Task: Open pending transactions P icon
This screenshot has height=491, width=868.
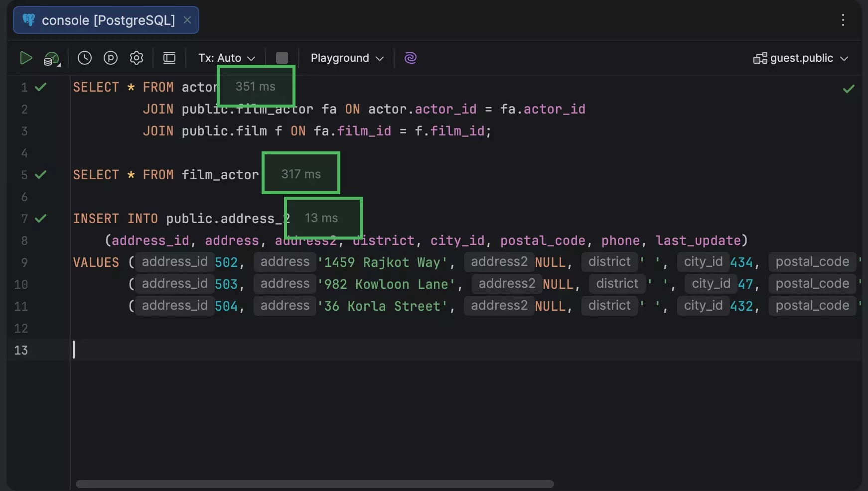Action: [x=111, y=58]
